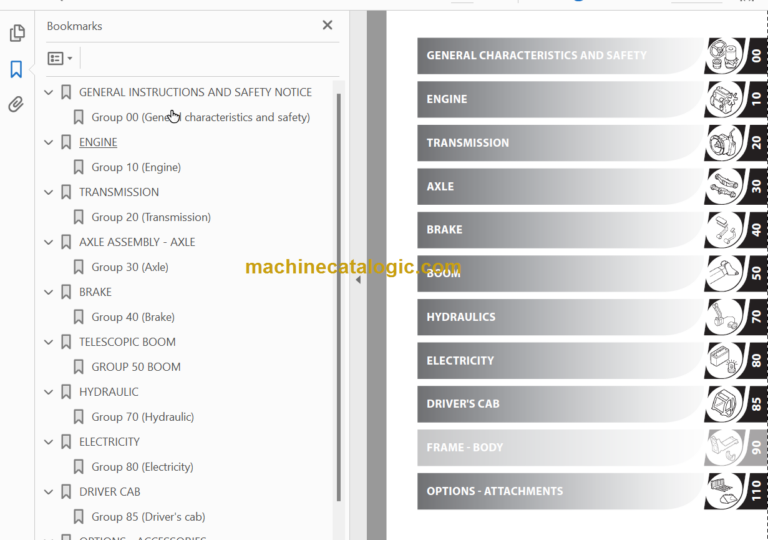Select GROUP 50 BOOM bookmark
The height and width of the screenshot is (540, 768).
(x=136, y=367)
